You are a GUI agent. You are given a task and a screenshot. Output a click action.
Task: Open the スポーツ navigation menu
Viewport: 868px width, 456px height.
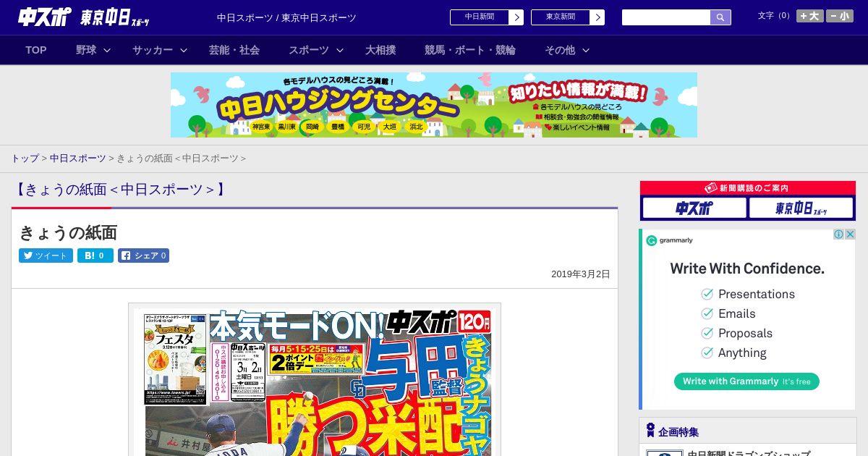pyautogui.click(x=309, y=50)
